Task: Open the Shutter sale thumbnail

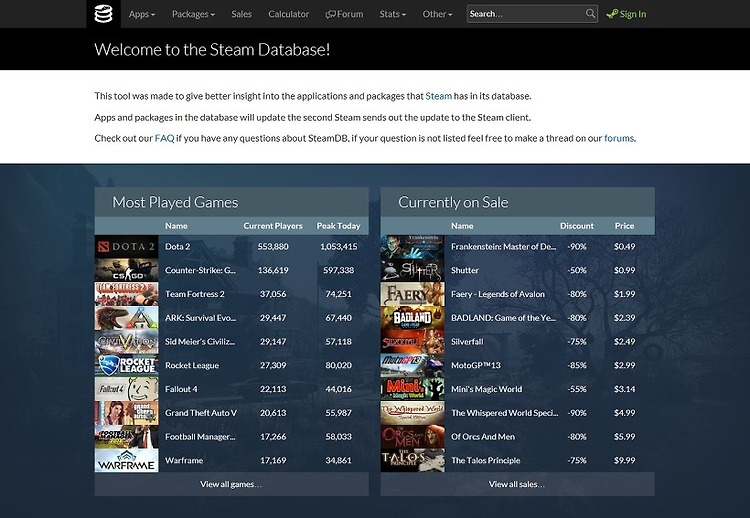Action: [x=412, y=270]
